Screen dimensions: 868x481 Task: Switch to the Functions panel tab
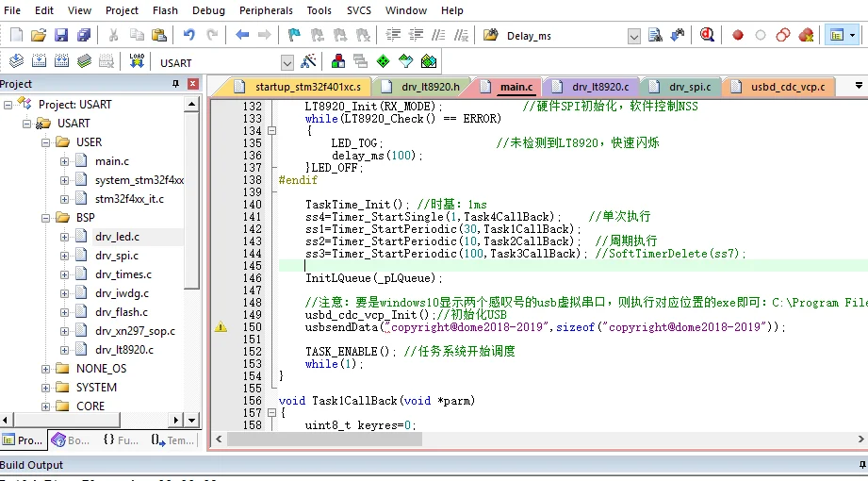(x=121, y=440)
